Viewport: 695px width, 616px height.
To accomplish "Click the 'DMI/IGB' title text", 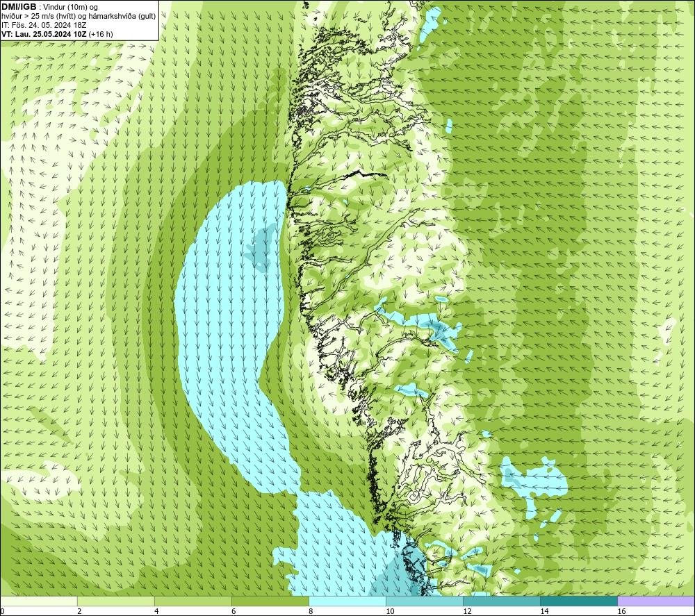I will 19,7.
